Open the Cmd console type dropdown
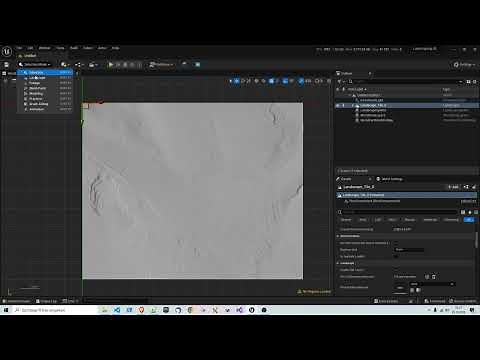480x360 pixels. tap(70, 301)
